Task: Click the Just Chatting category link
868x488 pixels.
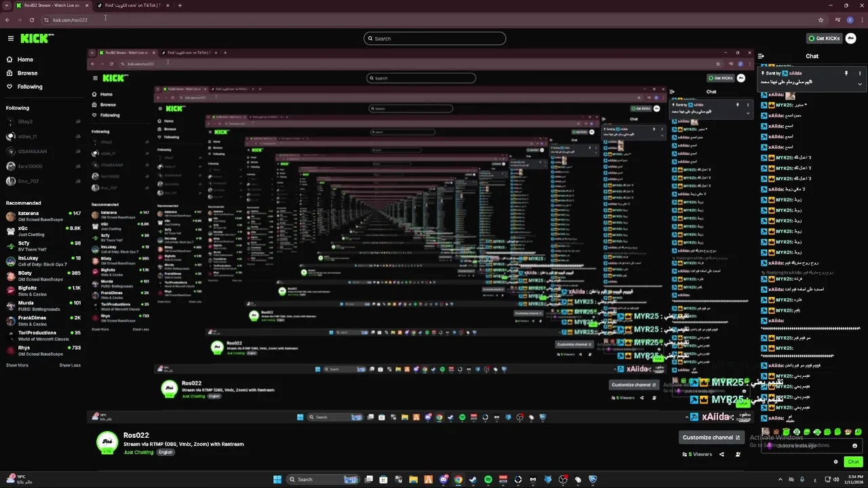Action: [138, 452]
